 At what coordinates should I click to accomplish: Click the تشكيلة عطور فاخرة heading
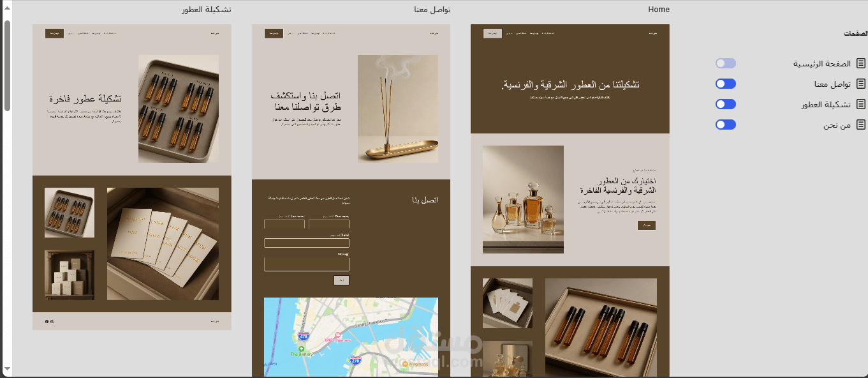click(x=85, y=99)
